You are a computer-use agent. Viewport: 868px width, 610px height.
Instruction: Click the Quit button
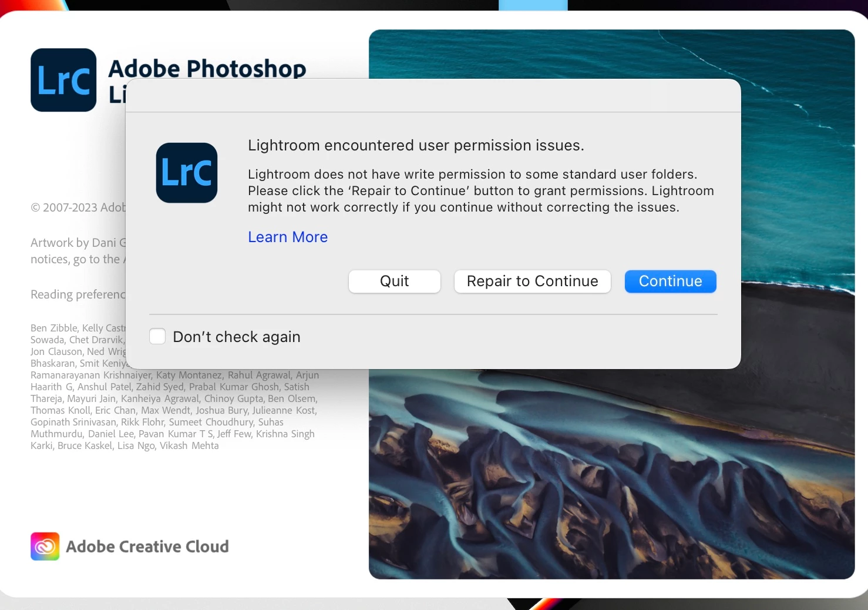(x=394, y=281)
